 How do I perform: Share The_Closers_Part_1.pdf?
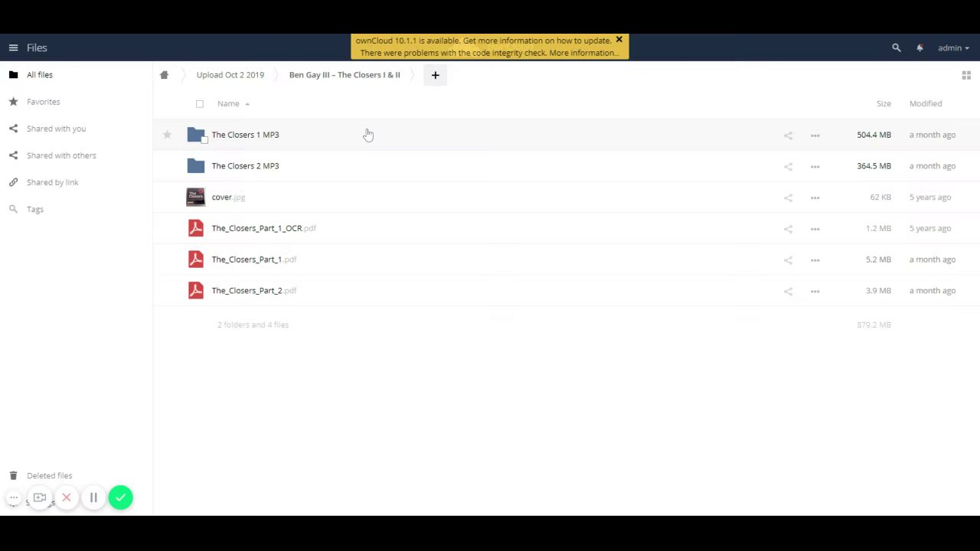coord(788,260)
